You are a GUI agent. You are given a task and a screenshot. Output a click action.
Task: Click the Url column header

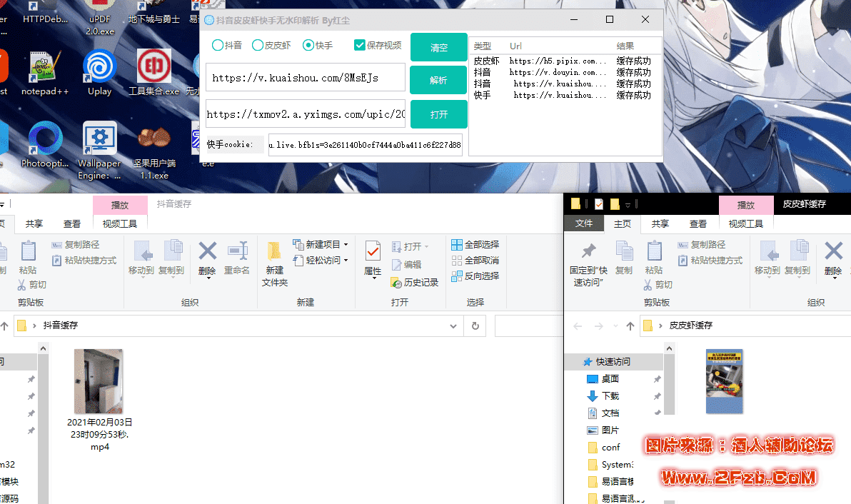(515, 46)
